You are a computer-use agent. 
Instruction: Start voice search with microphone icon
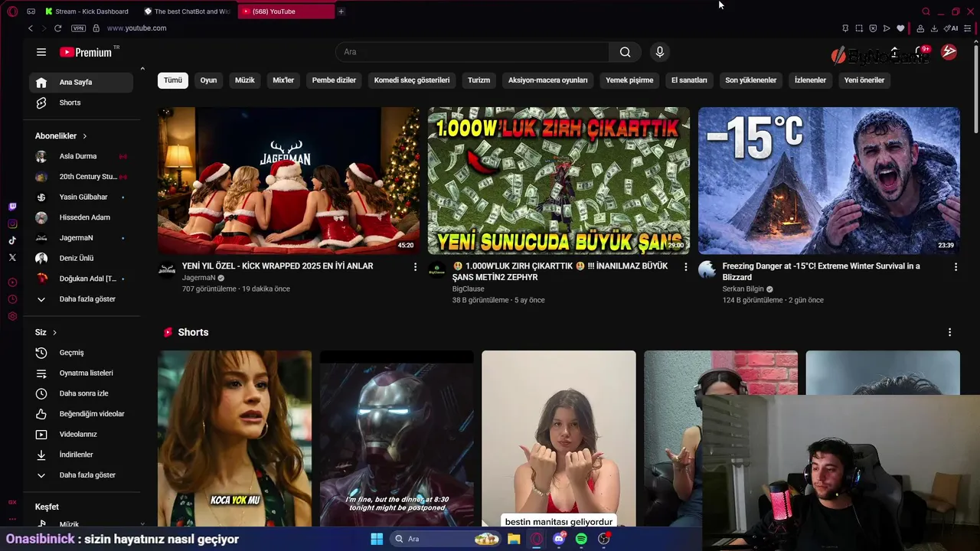point(660,52)
